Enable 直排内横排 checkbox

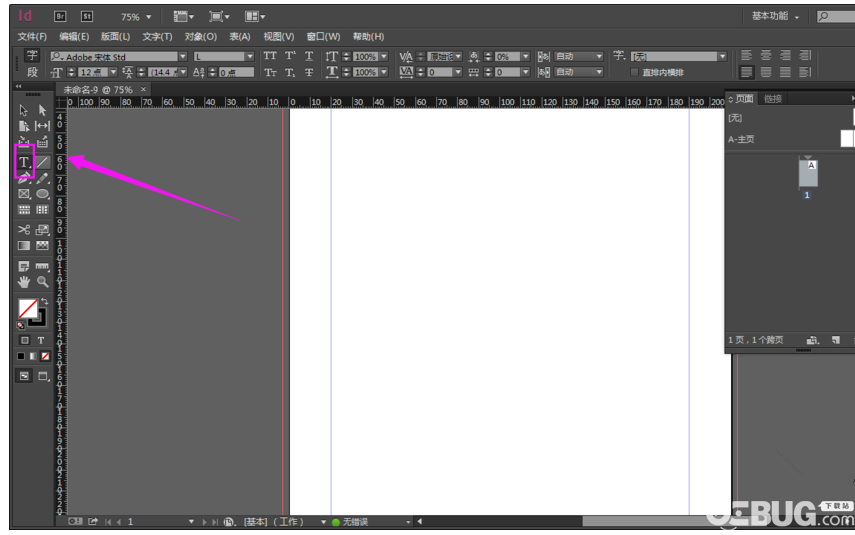coord(634,72)
